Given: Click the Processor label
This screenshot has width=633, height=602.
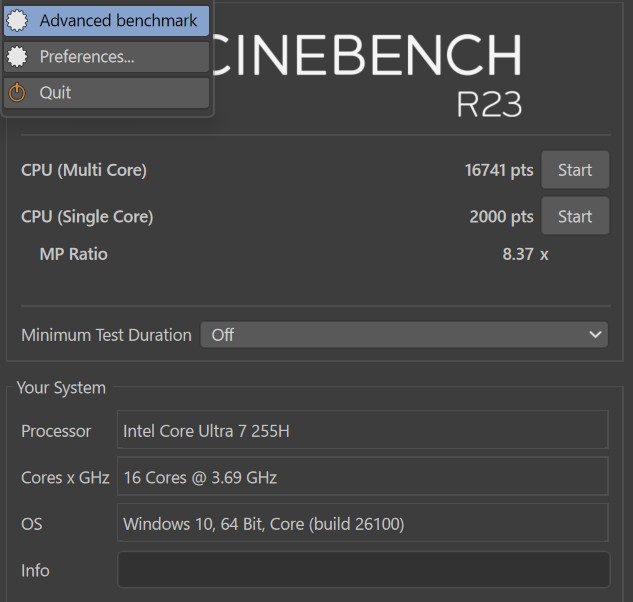Looking at the screenshot, I should click(56, 431).
